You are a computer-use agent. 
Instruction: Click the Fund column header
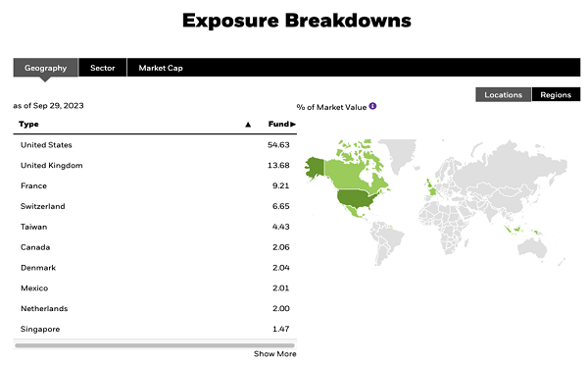point(278,124)
